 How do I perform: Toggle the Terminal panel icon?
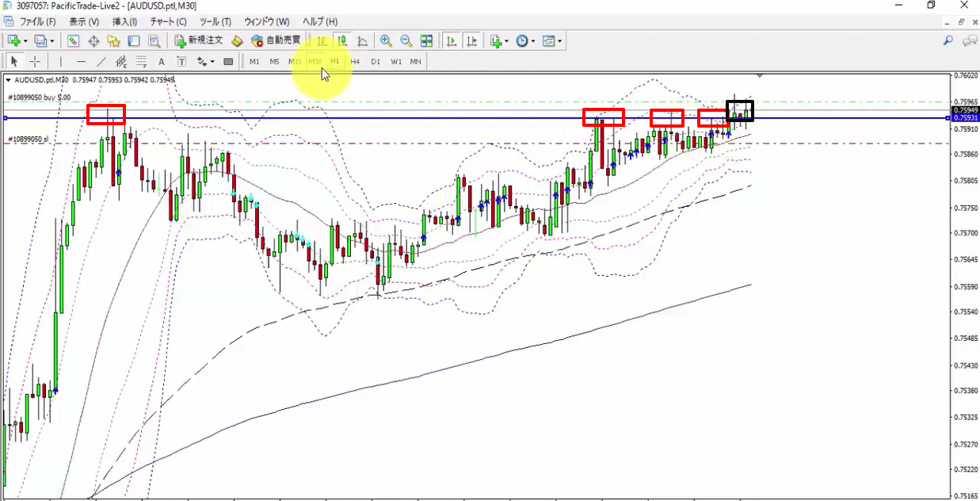coord(134,40)
